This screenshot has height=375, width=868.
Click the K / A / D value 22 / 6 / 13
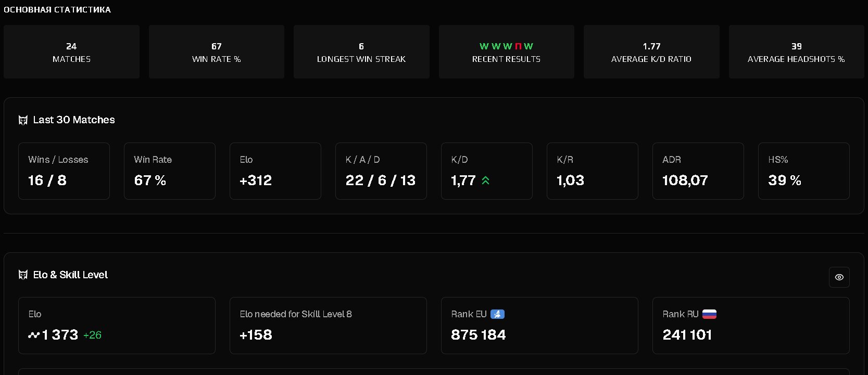pos(381,180)
